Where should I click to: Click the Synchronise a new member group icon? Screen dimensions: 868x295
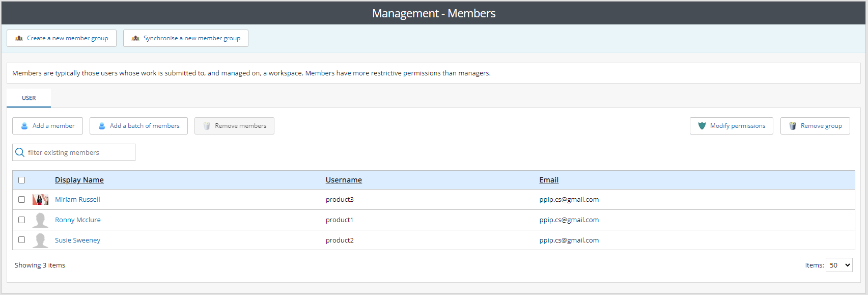[135, 38]
